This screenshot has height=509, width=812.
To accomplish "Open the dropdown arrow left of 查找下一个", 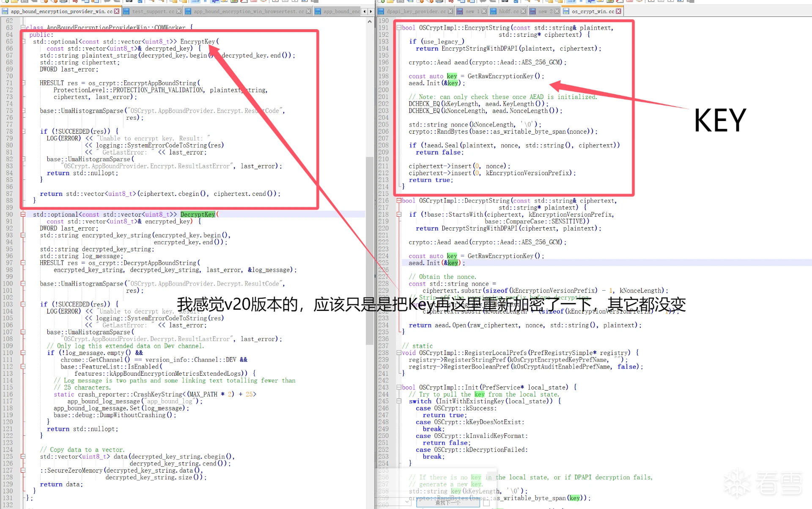I will click(407, 502).
